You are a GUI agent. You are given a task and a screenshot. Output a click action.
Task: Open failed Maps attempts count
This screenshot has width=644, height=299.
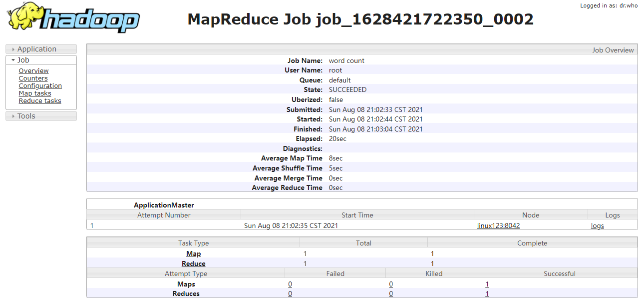[290, 284]
